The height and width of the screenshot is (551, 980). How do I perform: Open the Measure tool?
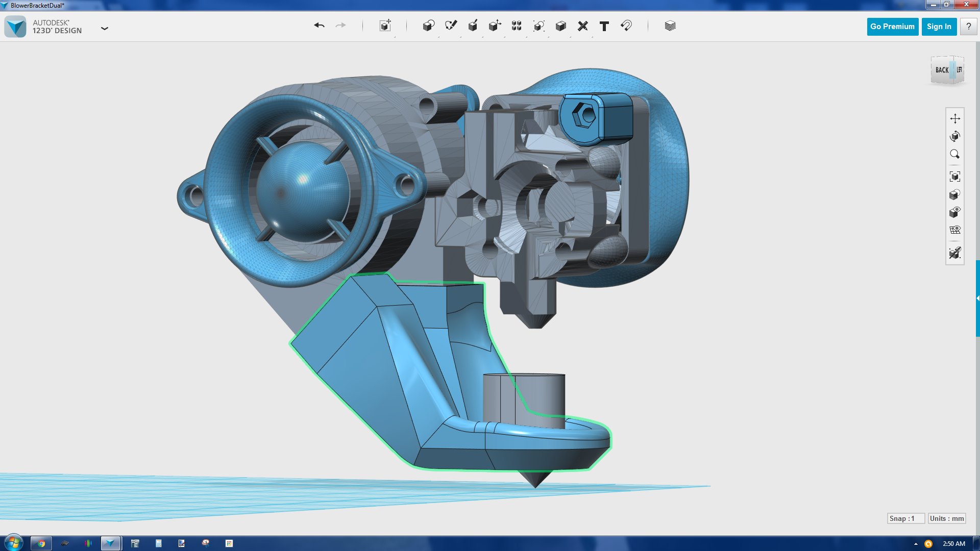pos(582,26)
